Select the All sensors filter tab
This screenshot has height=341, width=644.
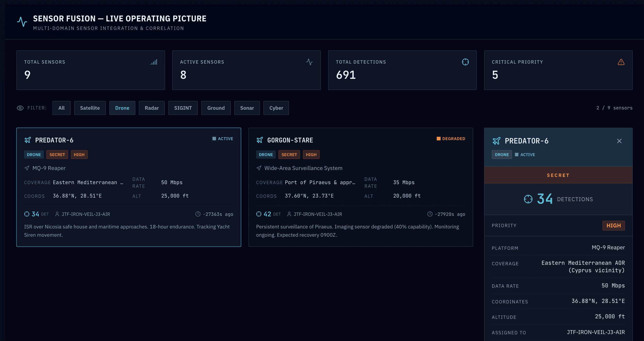click(x=61, y=108)
